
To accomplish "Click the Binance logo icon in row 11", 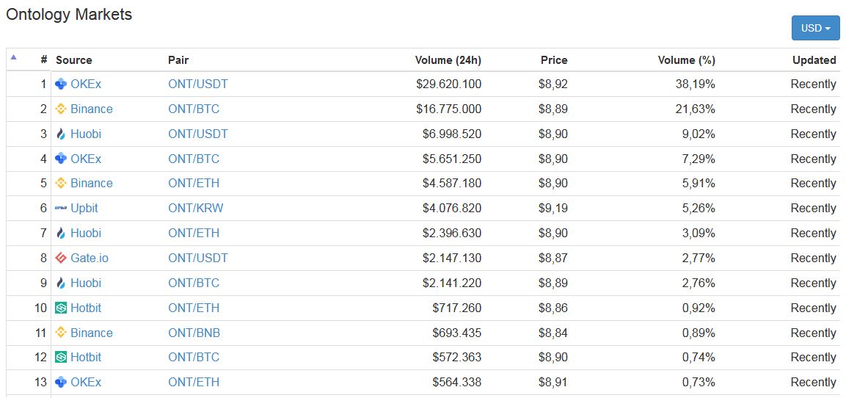I will (x=62, y=333).
